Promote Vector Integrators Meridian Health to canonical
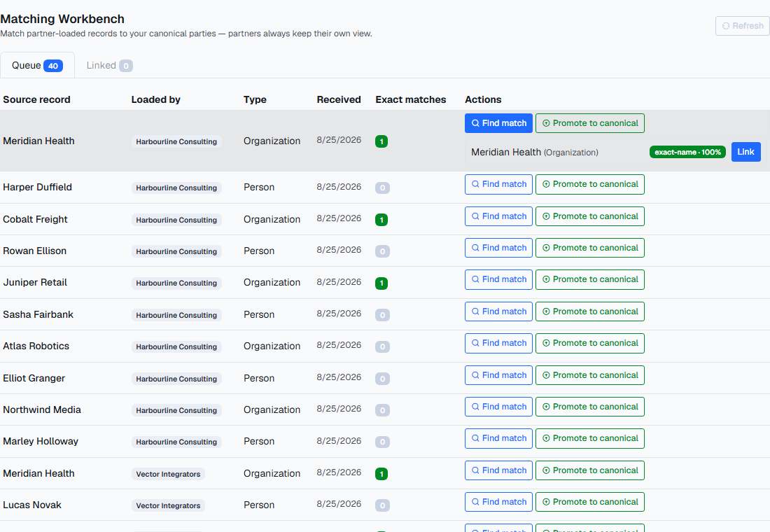 590,470
